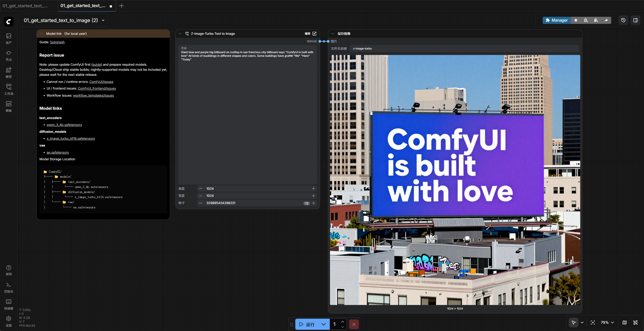The width and height of the screenshot is (644, 331).
Task: Click the share arrow icon beside Manager
Action: tap(606, 20)
